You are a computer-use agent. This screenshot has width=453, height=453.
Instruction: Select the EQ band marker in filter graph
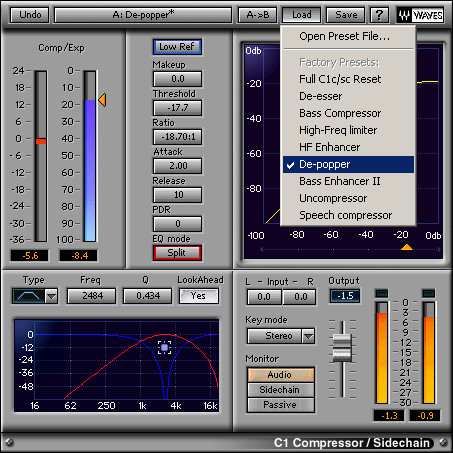pos(164,348)
